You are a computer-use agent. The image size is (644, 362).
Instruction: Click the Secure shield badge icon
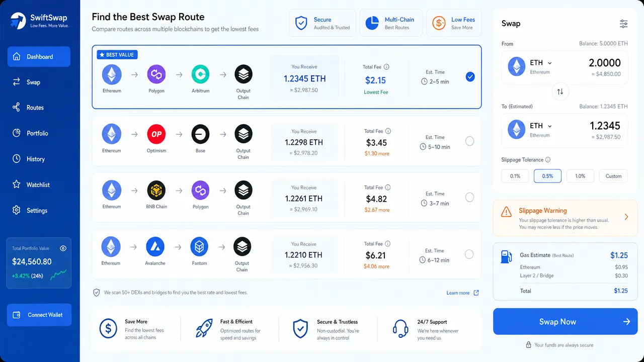(301, 23)
